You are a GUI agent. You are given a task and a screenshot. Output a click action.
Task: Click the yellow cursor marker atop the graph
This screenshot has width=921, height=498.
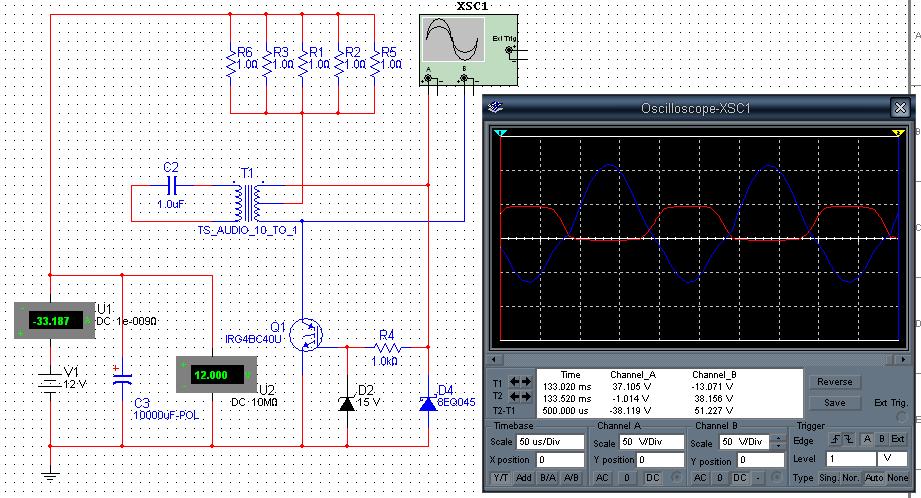(x=897, y=133)
